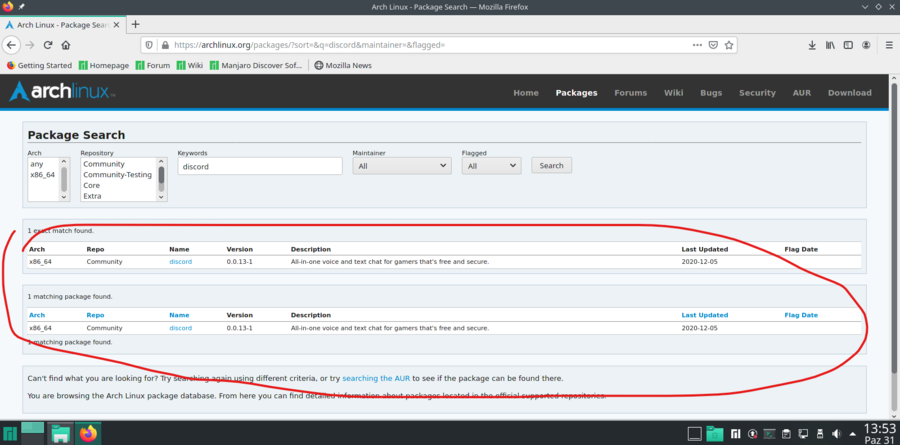Viewport: 900px width, 445px height.
Task: Open Security in Arch navigation bar
Action: 757,92
